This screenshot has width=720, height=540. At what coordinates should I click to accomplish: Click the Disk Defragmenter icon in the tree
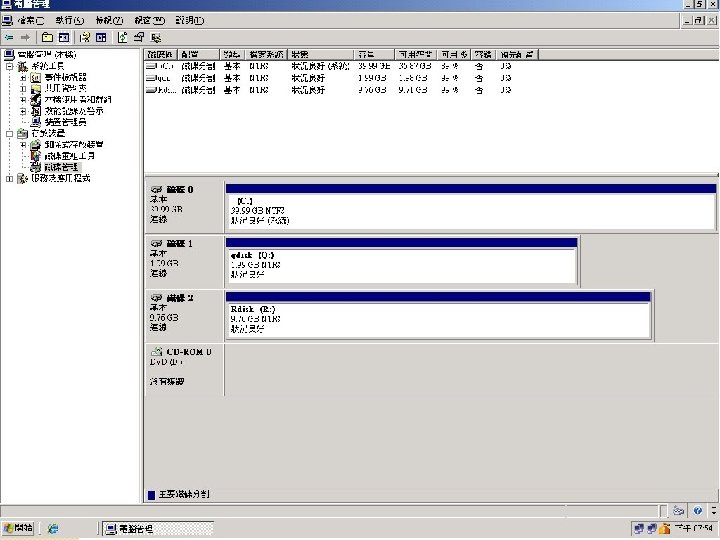click(x=36, y=156)
